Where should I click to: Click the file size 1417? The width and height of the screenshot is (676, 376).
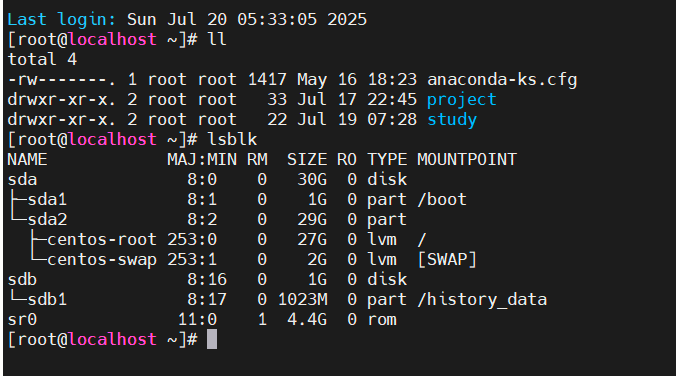click(267, 80)
